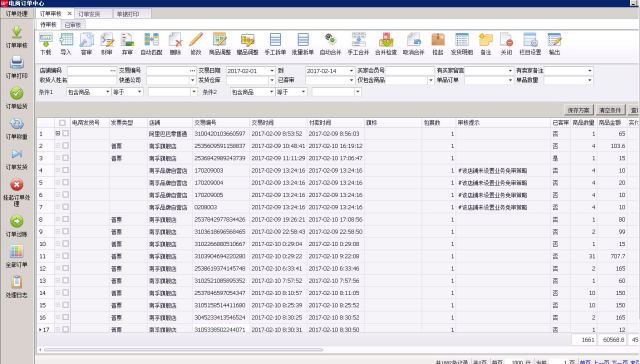Select the 待审核 sub-tab
The width and height of the screenshot is (640, 364).
click(x=48, y=24)
